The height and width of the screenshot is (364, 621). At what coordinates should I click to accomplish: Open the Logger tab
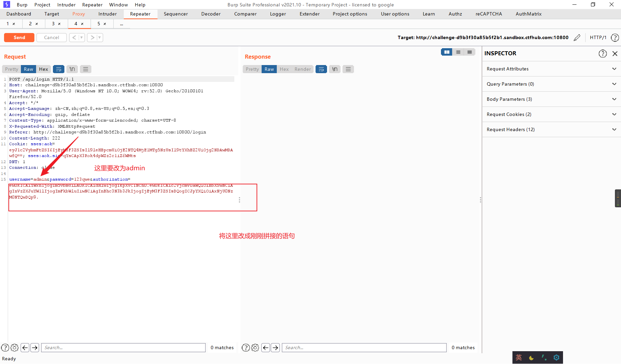tap(278, 14)
